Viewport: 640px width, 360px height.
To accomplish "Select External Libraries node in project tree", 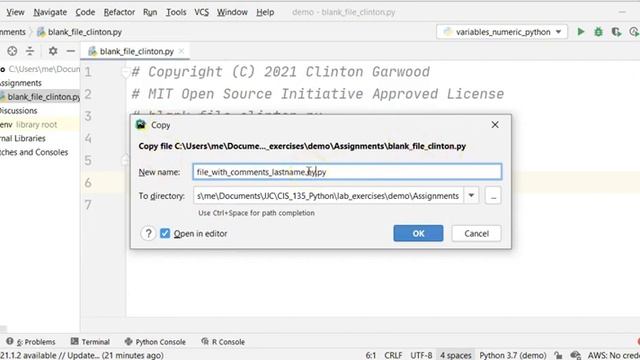I will (x=23, y=138).
